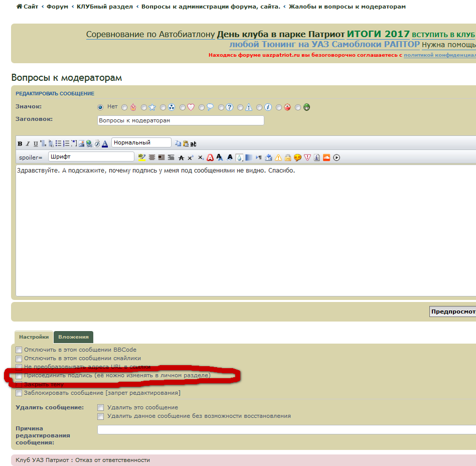Click the edit reason input field
Image resolution: width=476 pixels, height=466 pixels.
click(x=286, y=430)
